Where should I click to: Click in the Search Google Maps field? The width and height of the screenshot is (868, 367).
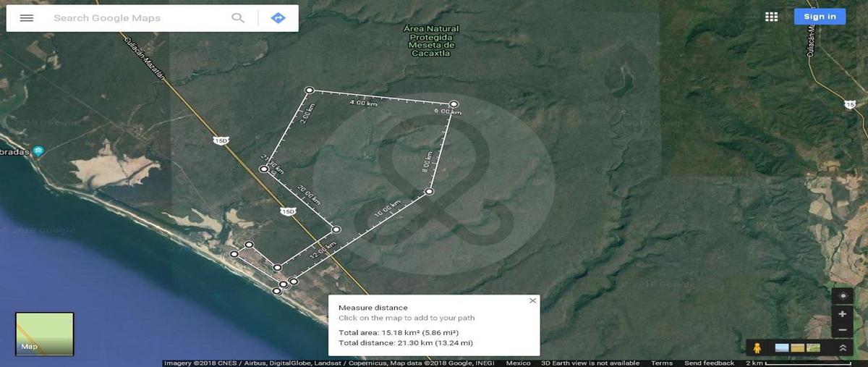coord(137,18)
